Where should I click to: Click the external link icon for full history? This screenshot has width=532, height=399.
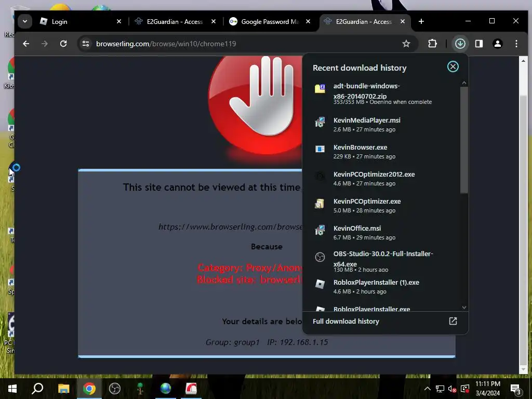pyautogui.click(x=453, y=321)
